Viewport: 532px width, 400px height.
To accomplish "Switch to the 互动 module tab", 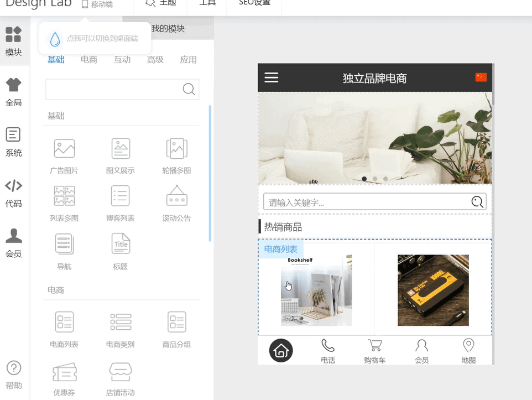I will tap(122, 60).
